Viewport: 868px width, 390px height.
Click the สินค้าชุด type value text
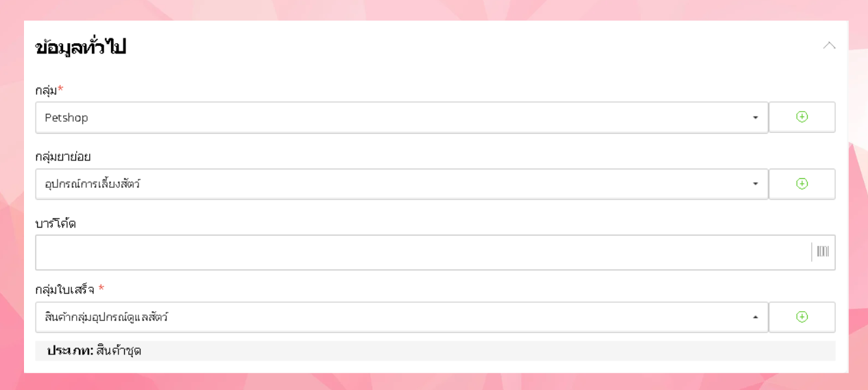tap(119, 351)
